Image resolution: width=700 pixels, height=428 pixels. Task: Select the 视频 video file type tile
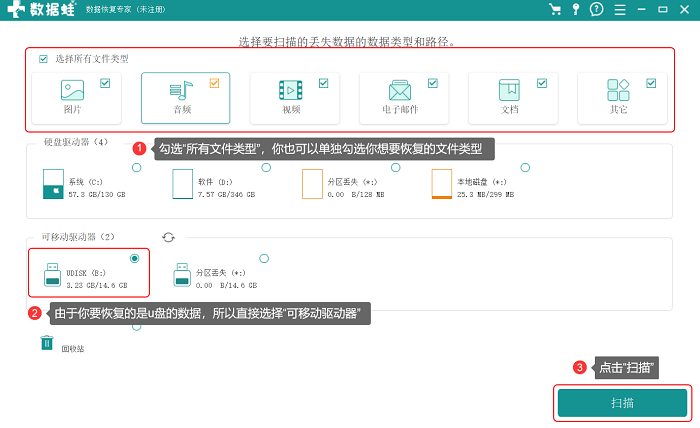tap(295, 98)
